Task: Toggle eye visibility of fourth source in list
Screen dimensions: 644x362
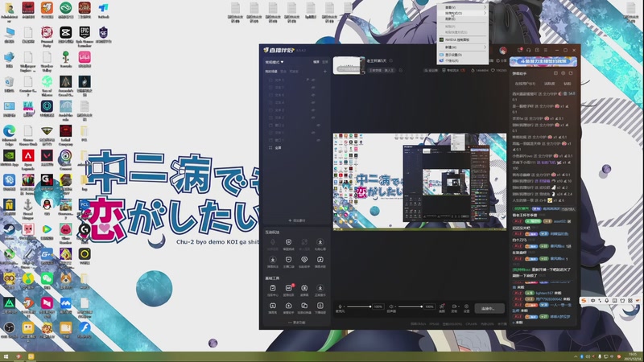Action: coord(313,103)
